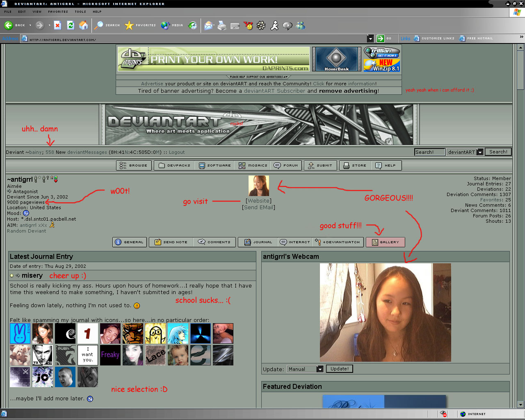Stop page loading with the red X icon
The image size is (525, 420).
pos(57,25)
